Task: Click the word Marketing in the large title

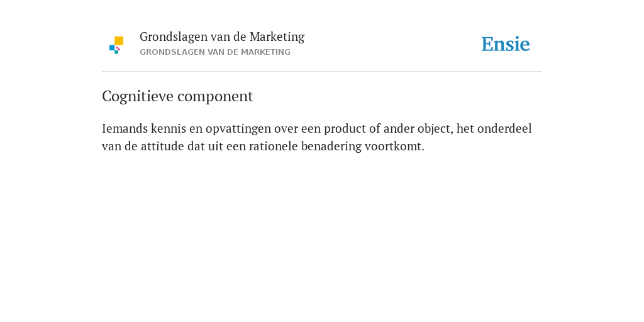Action: point(277,37)
